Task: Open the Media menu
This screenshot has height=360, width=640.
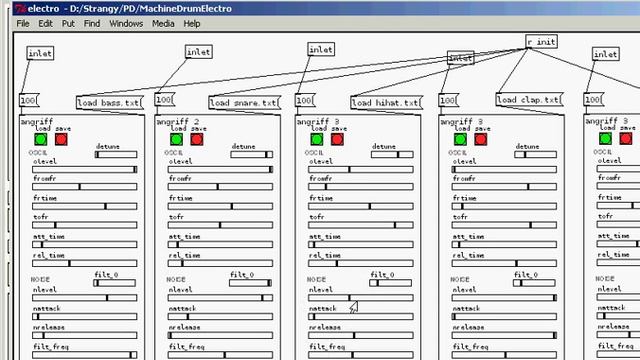Action: click(163, 24)
